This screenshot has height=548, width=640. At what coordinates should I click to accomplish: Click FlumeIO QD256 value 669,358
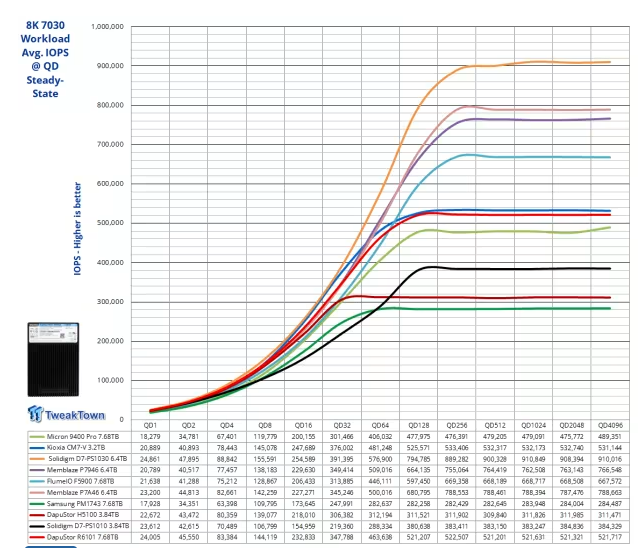(457, 481)
